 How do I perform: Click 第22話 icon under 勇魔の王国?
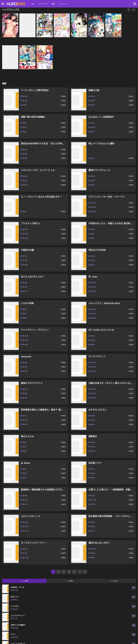89,96
